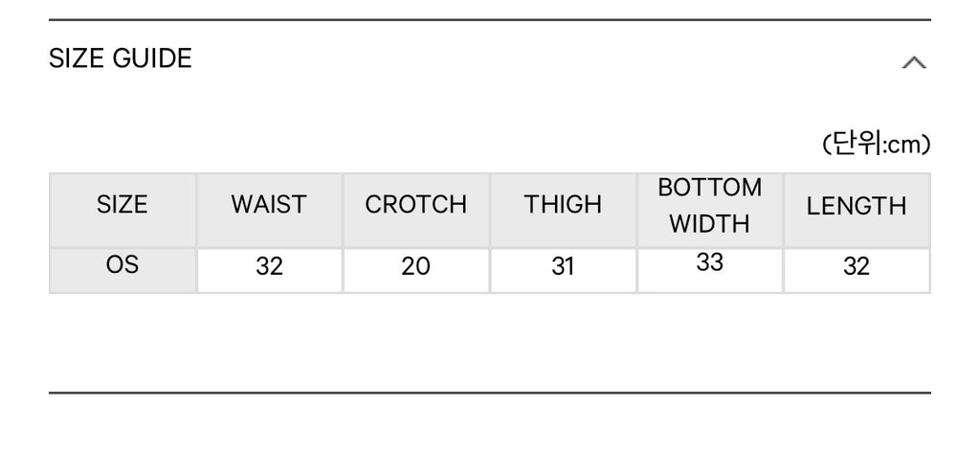This screenshot has height=451, width=980.
Task: Click the word WIDTH in the header
Action: [710, 224]
